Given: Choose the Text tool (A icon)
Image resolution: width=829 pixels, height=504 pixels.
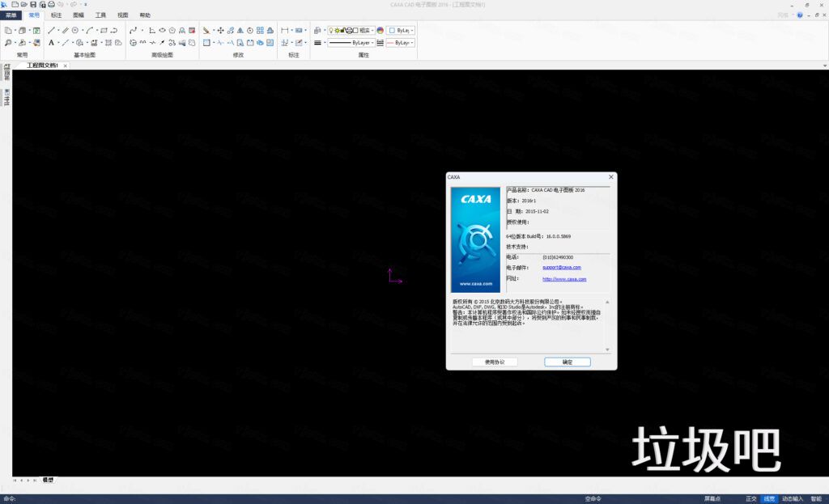Looking at the screenshot, I should coord(51,42).
